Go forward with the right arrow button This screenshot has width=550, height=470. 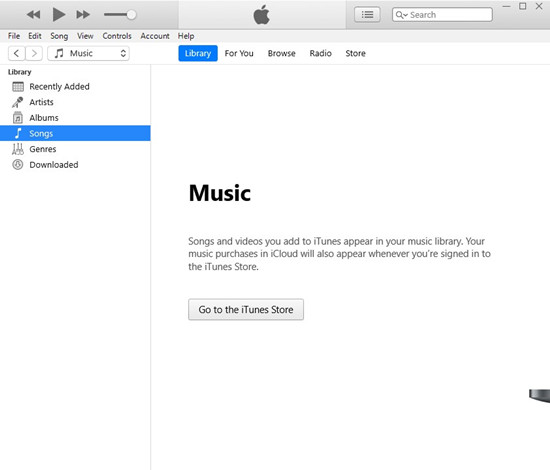coord(34,53)
